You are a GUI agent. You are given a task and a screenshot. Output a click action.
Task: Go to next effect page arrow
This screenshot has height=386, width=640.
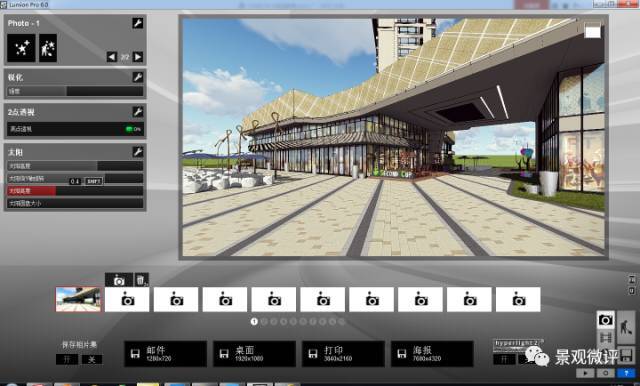pos(138,57)
